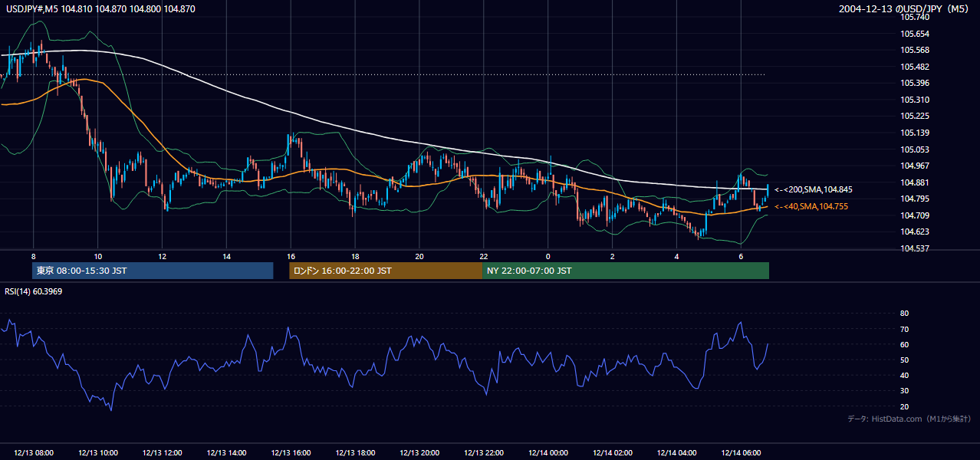
Task: Click the 104.709 price axis label
Action: click(x=914, y=215)
